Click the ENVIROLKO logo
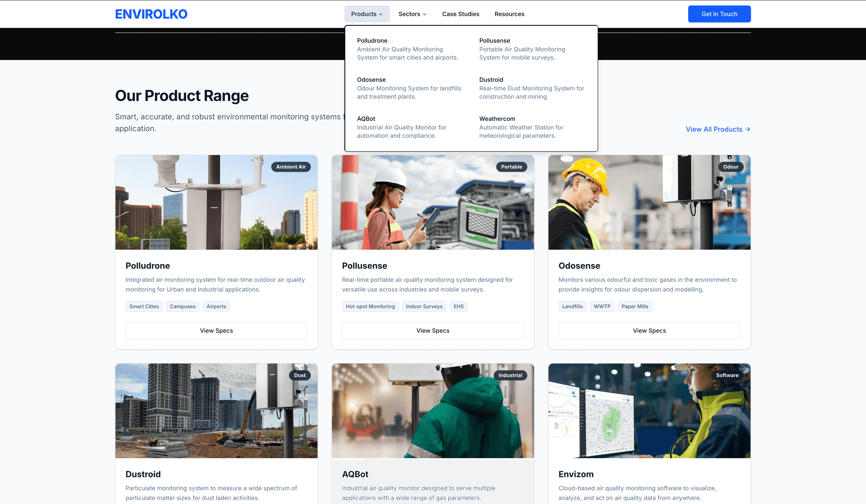The image size is (866, 504). 151,14
